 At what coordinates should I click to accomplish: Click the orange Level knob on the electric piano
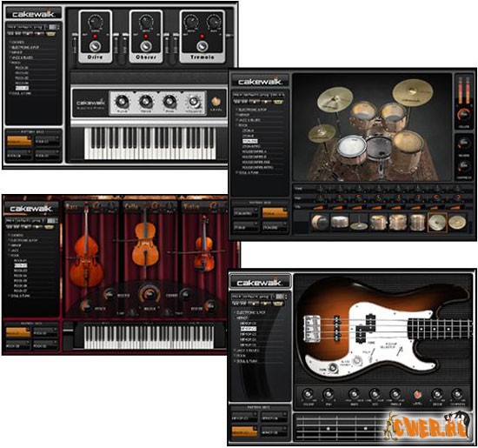pos(216,102)
